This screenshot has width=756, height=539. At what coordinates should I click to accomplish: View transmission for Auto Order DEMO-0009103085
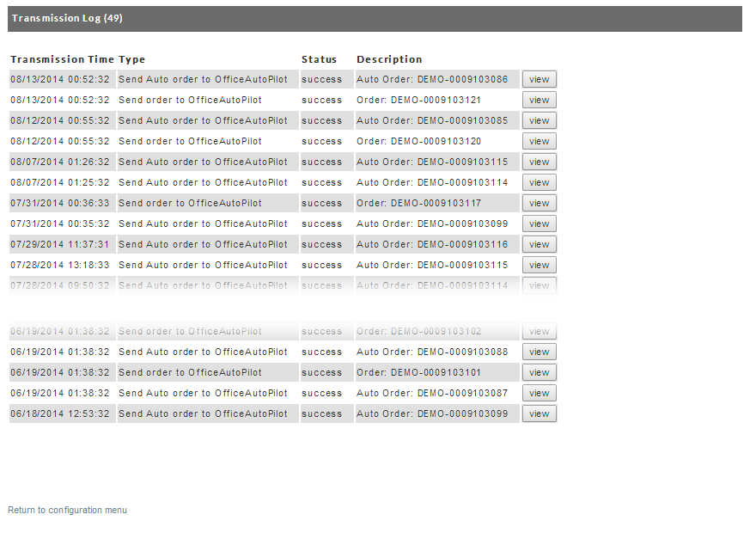point(539,120)
